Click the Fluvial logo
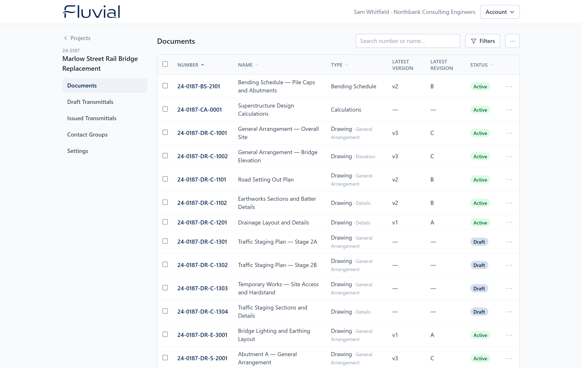The height and width of the screenshot is (368, 588). 91,12
